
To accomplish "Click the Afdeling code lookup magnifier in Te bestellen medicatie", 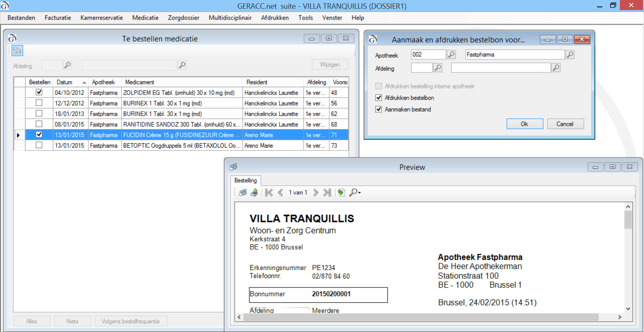I will (68, 65).
